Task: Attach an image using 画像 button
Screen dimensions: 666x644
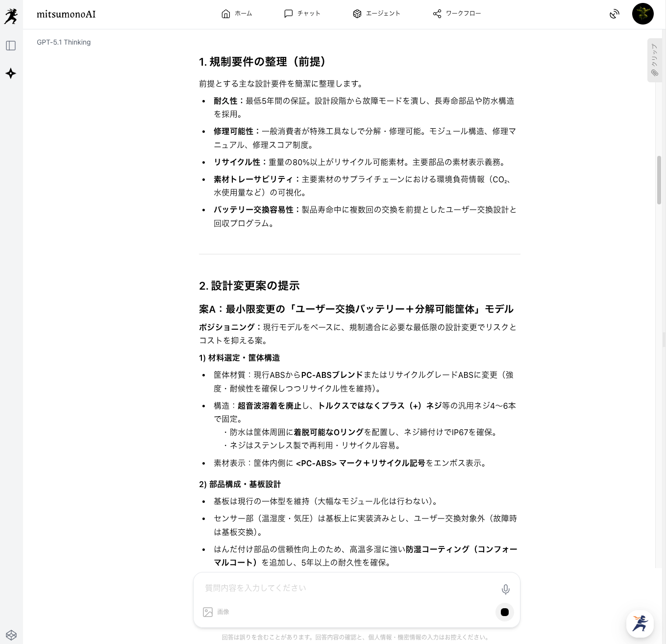Action: 216,612
